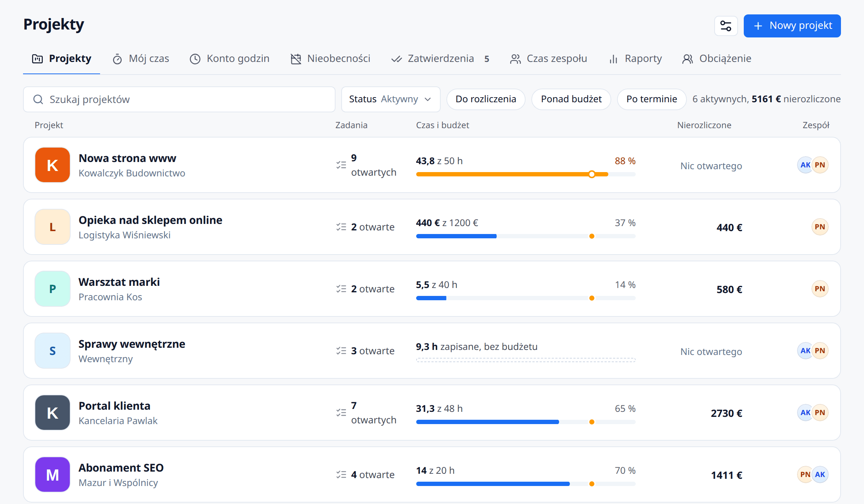Screen dimensions: 864x504
Task: Focus the Szukaj projektów search field
Action: tap(179, 99)
